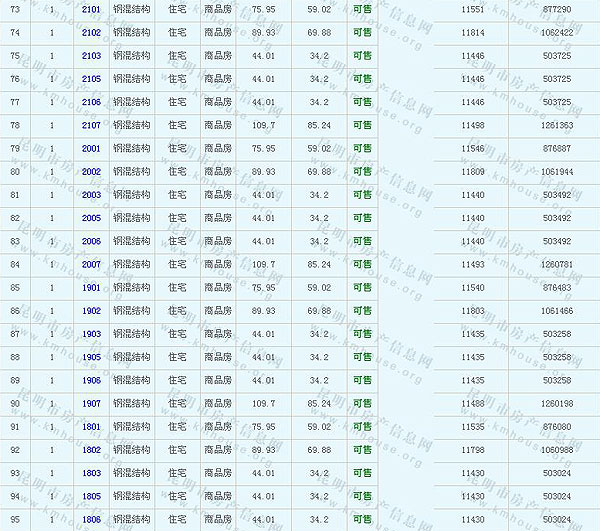Click 可售 status in room 2106 row
This screenshot has height=531, width=600.
click(x=361, y=102)
